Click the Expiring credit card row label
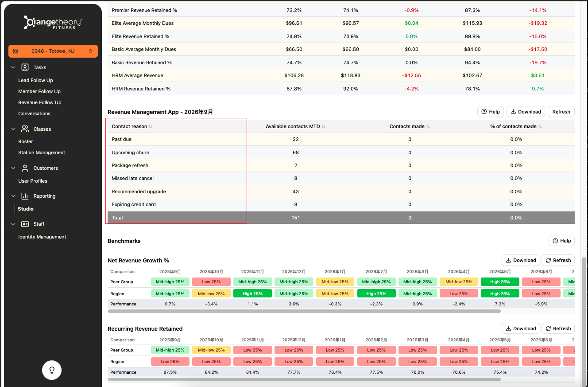Screen dimensions: 588x387 pos(134,204)
